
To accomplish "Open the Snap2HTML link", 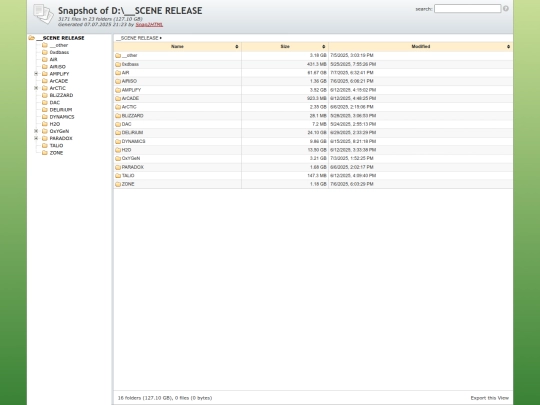I will point(149,24).
